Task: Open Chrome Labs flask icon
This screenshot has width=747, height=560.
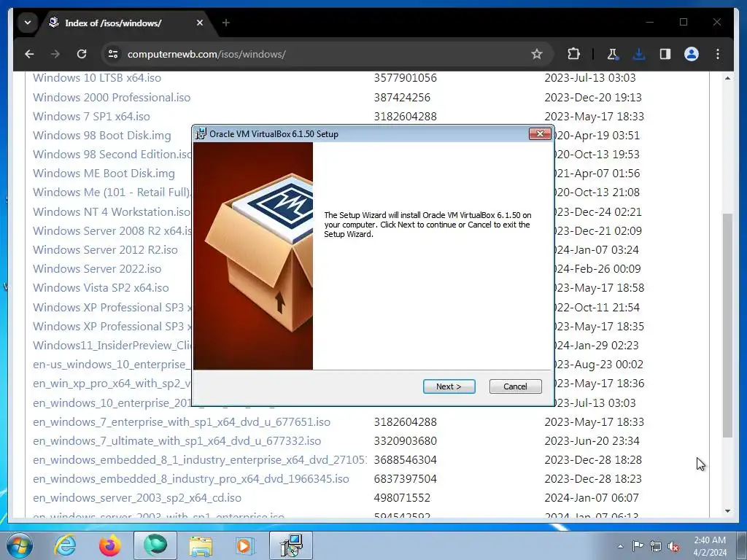Action: [613, 54]
